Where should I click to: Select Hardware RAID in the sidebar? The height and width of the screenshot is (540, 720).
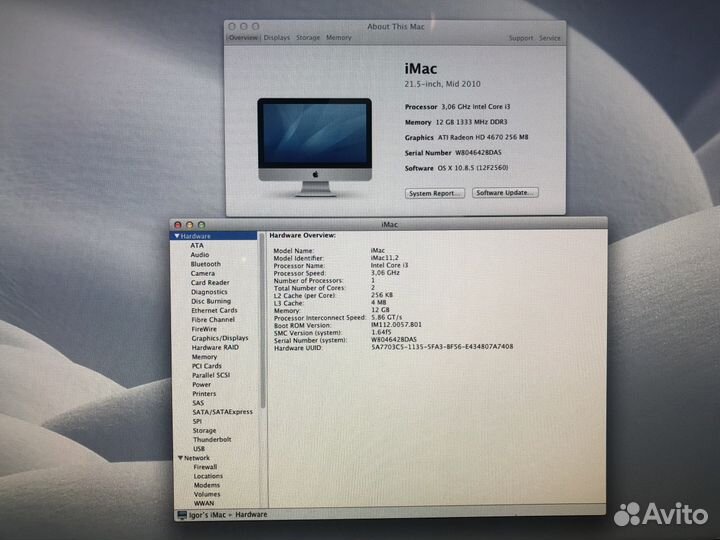[x=215, y=348]
